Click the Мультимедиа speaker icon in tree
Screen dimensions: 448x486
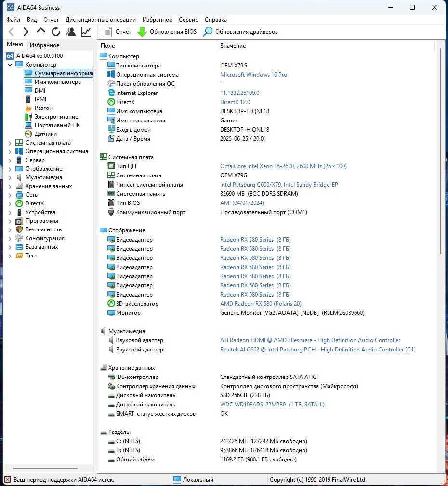19,177
